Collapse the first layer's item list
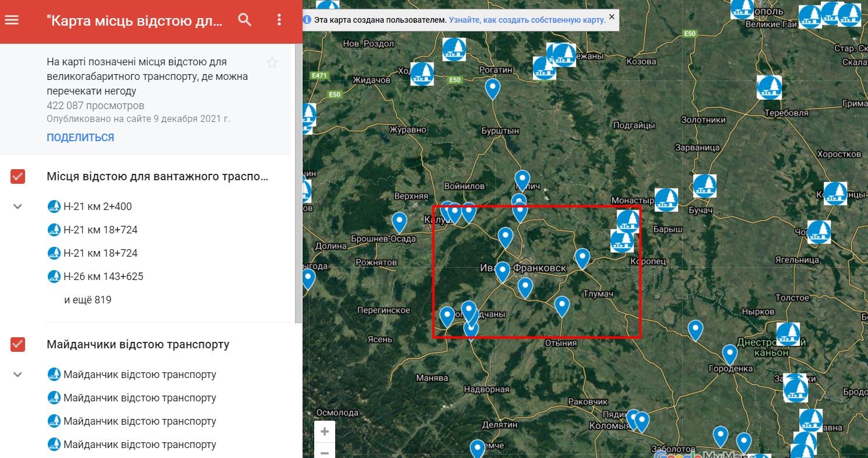 18,207
